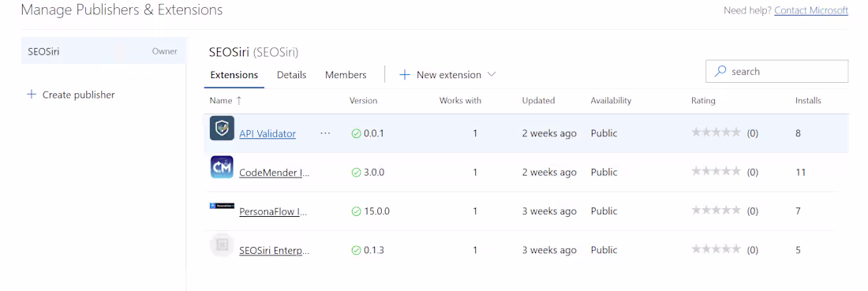The width and height of the screenshot is (868, 291).
Task: Click the SEOSiri Enterprise extension icon
Action: pos(222,245)
